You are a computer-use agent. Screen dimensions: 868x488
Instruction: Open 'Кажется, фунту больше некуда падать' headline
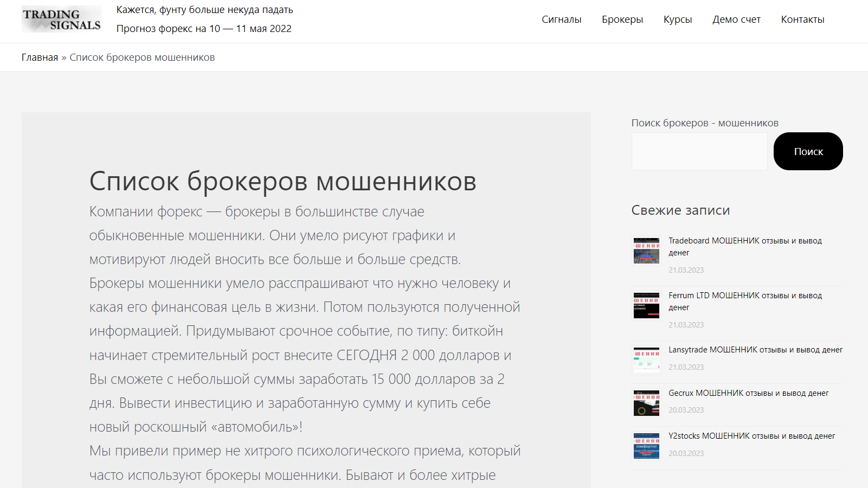(204, 10)
